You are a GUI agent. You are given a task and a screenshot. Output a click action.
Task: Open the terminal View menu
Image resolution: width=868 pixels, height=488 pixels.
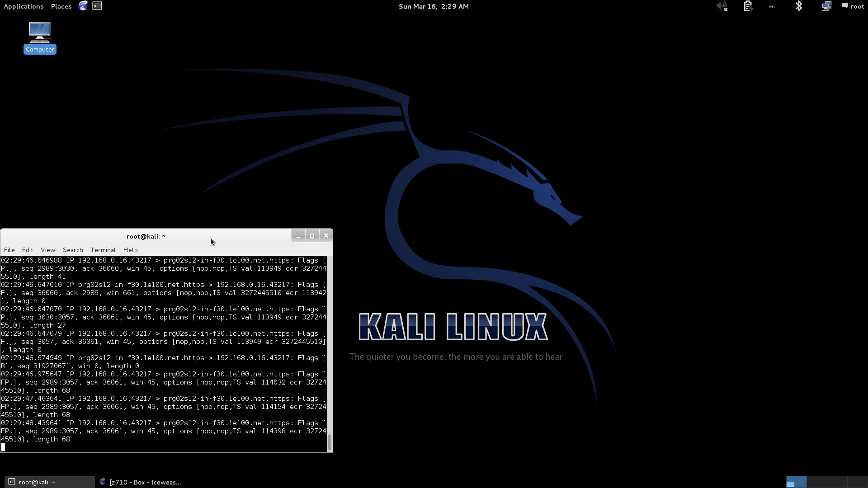click(x=48, y=250)
